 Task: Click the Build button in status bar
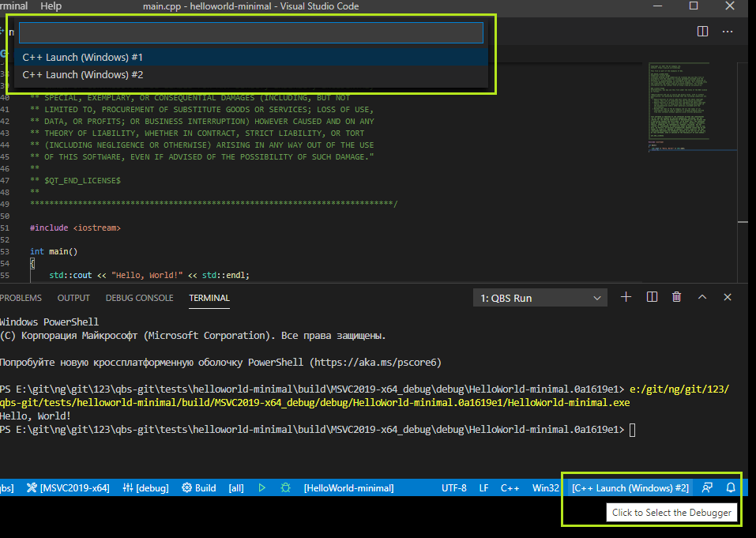[x=199, y=488]
